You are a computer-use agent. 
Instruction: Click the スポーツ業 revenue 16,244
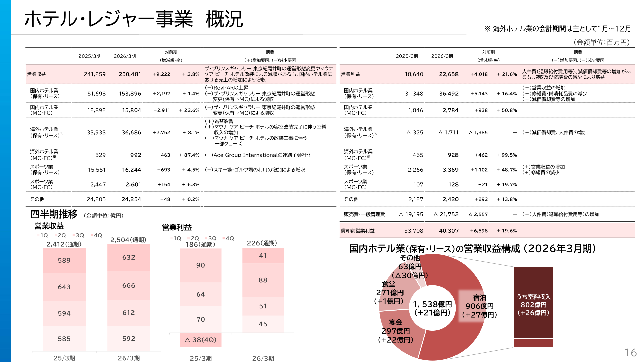point(131,170)
